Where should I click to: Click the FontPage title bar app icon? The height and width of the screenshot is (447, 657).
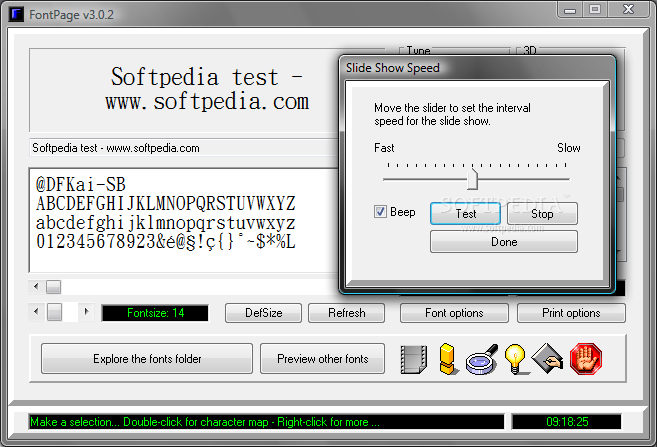pos(16,14)
